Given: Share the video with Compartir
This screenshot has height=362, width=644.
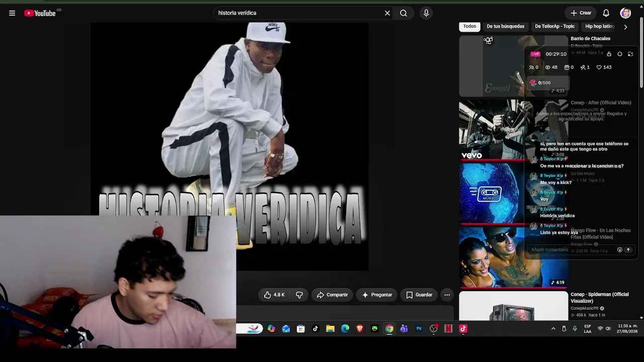Looking at the screenshot, I should click(x=332, y=295).
